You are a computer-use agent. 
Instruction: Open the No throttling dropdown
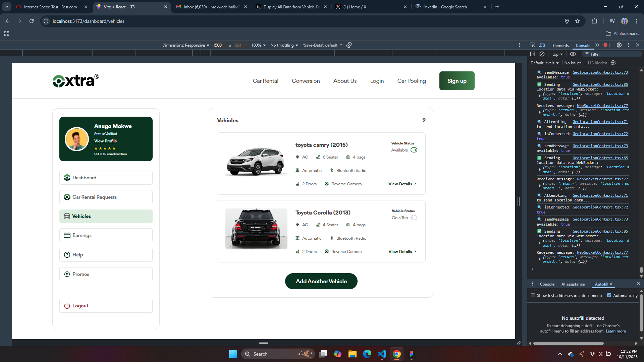click(x=284, y=45)
